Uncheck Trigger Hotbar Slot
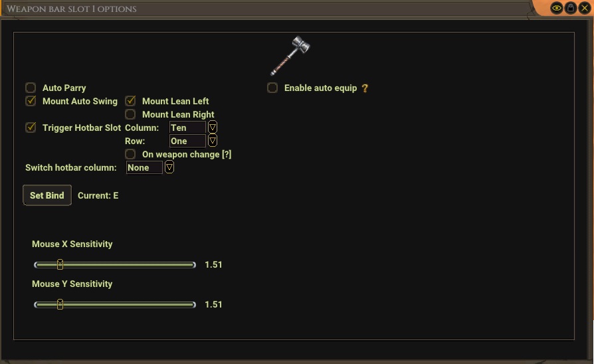The width and height of the screenshot is (594, 364). pyautogui.click(x=31, y=128)
